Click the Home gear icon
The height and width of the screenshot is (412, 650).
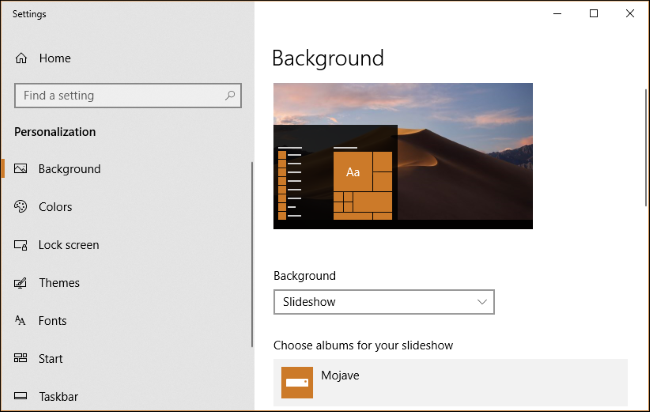click(x=21, y=58)
